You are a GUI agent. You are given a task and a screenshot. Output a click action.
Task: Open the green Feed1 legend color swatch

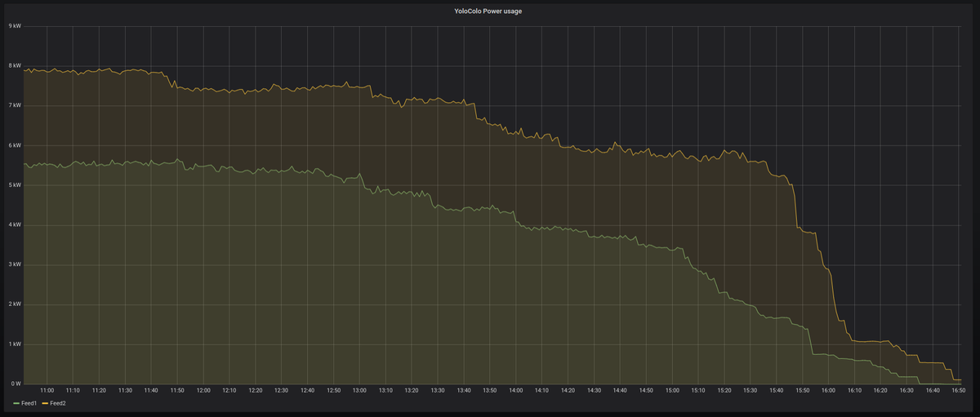point(16,404)
